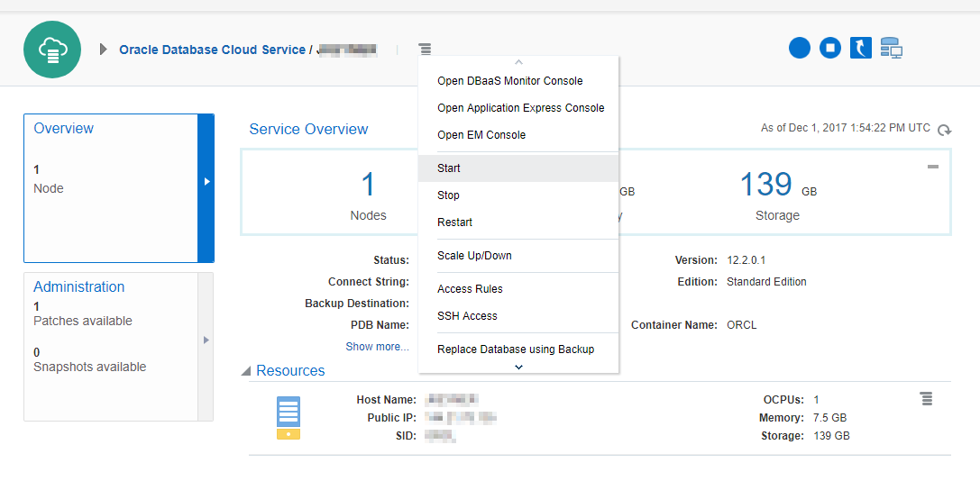This screenshot has width=980, height=481.
Task: Click the Show more... link
Action: pos(378,347)
